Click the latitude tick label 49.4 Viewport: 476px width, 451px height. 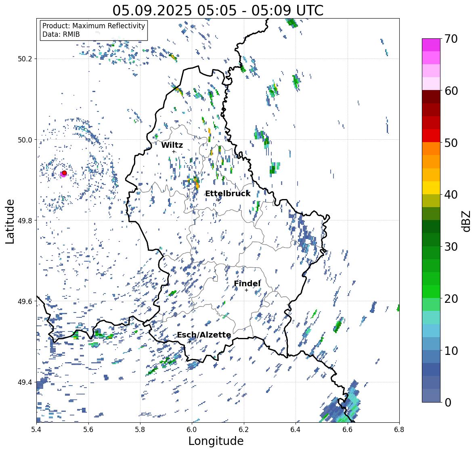click(x=25, y=382)
